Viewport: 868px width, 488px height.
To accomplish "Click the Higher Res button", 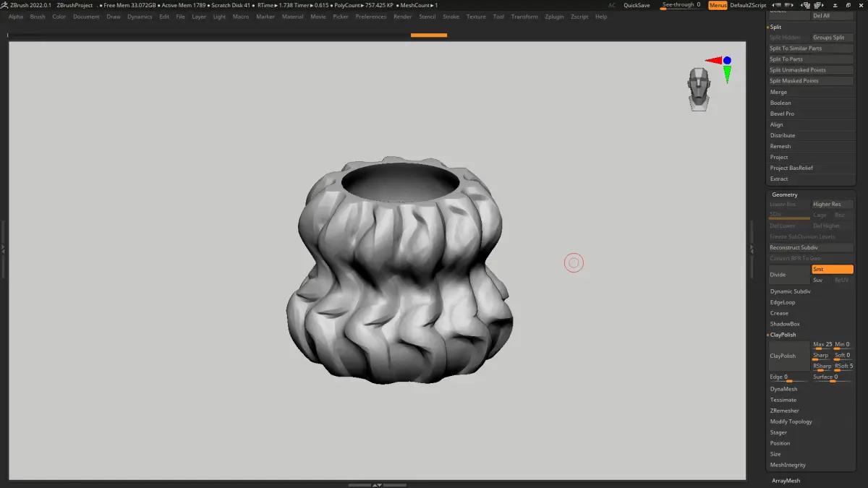I will point(833,204).
